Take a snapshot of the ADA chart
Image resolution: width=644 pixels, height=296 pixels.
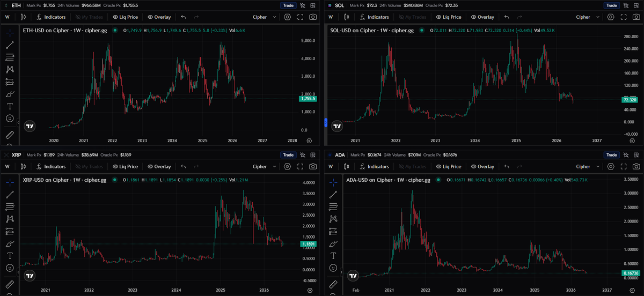(636, 167)
